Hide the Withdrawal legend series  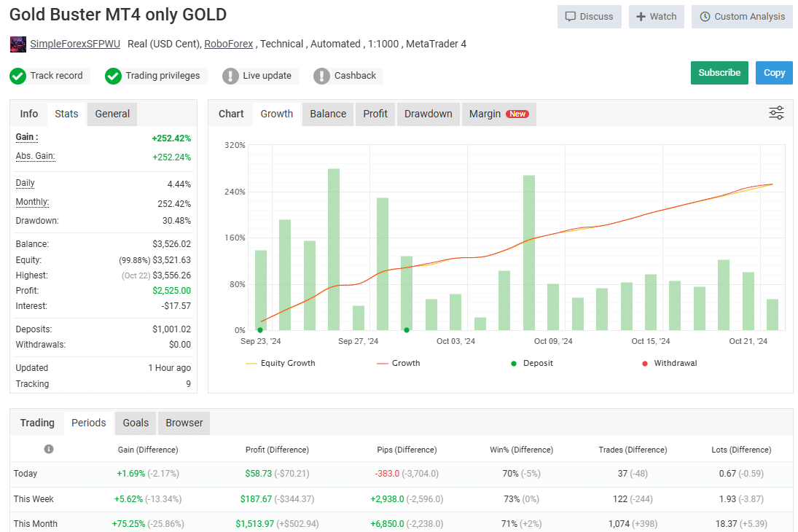pos(669,363)
